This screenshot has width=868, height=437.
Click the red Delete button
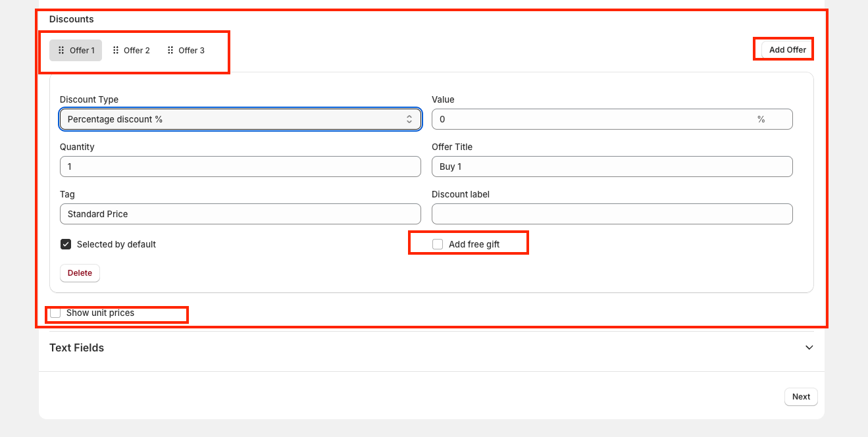(80, 273)
